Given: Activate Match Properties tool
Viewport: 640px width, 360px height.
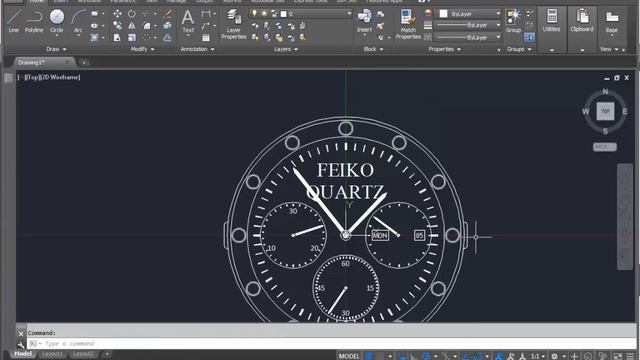Looking at the screenshot, I should pyautogui.click(x=408, y=24).
